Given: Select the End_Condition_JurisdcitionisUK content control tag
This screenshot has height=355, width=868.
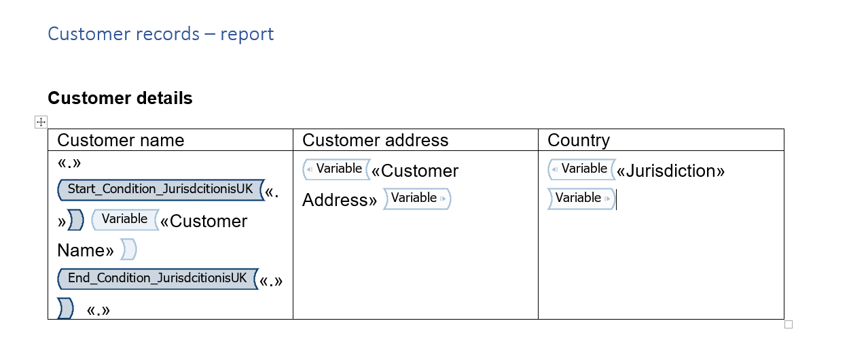Looking at the screenshot, I should tap(158, 279).
